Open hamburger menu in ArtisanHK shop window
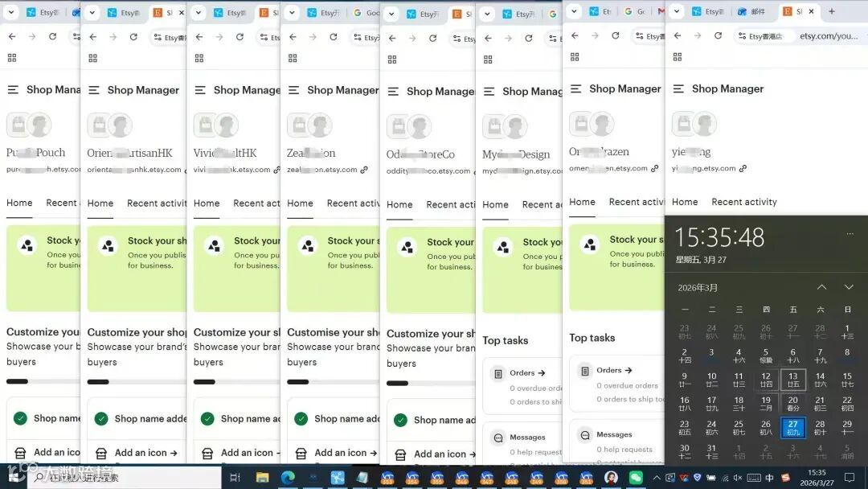This screenshot has width=868, height=489. coord(94,90)
